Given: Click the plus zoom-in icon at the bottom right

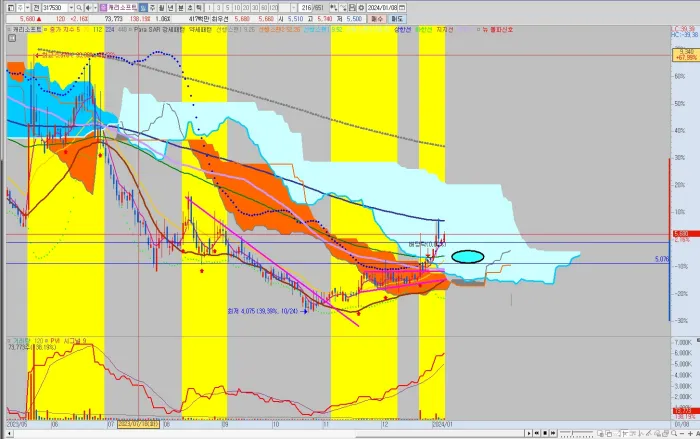Looking at the screenshot, I should click(x=690, y=433).
